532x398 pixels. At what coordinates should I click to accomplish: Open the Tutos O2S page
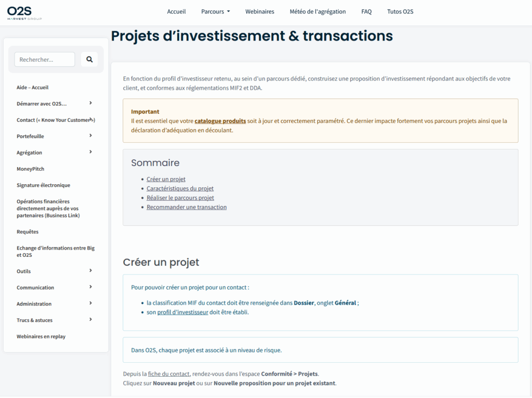pyautogui.click(x=400, y=11)
